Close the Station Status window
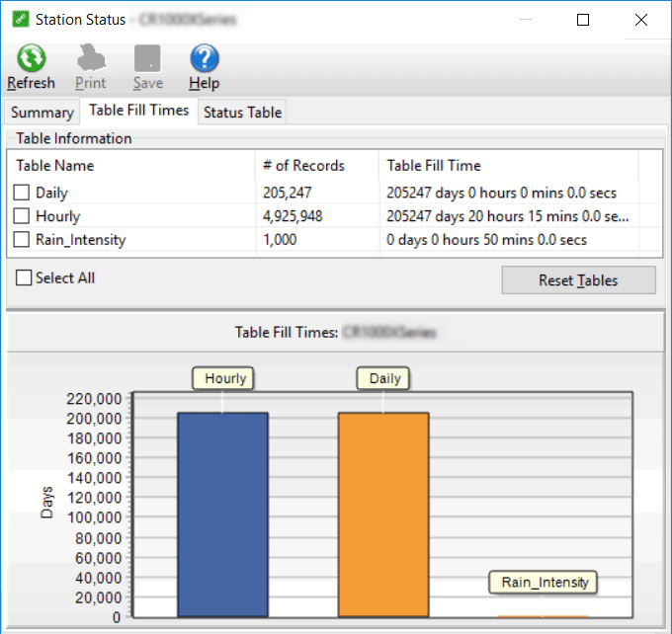This screenshot has width=672, height=634. (x=641, y=20)
